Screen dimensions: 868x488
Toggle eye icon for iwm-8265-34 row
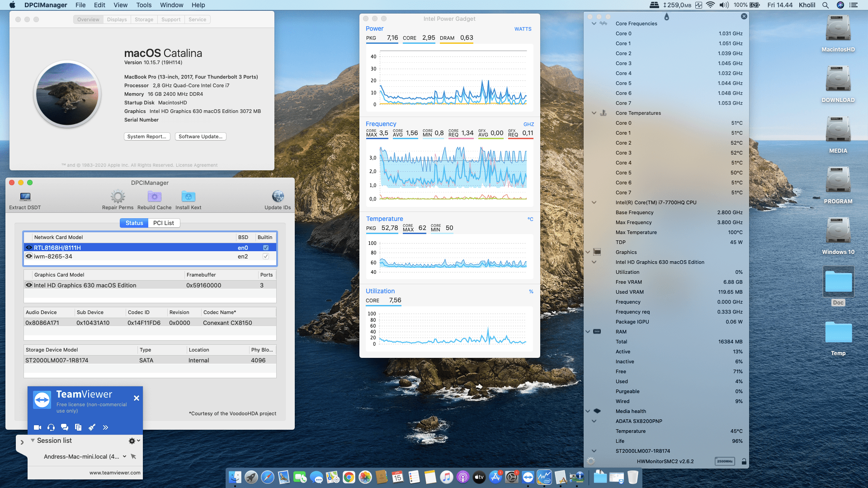point(29,256)
